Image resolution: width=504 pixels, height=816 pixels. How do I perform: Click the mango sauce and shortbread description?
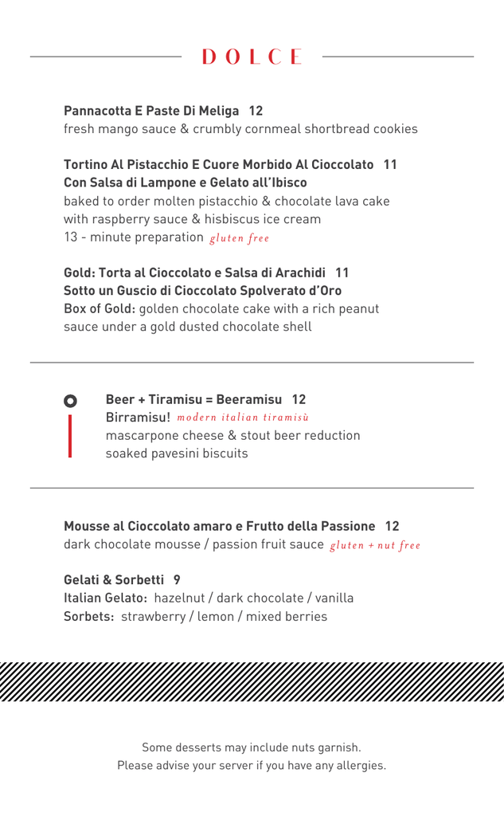[240, 128]
